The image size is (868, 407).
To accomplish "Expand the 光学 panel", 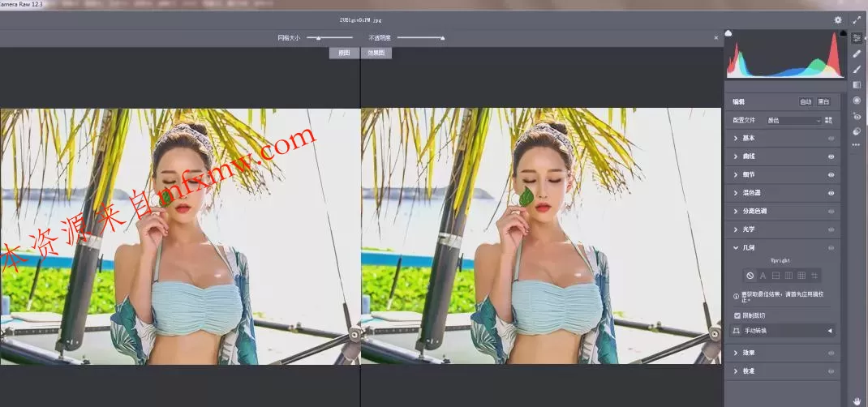I will tap(736, 229).
